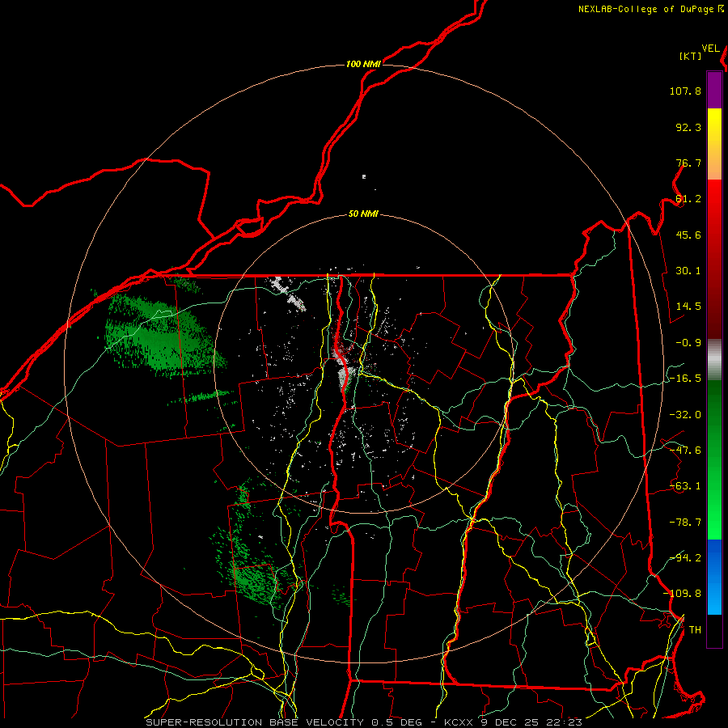The width and height of the screenshot is (728, 728).
Task: Click the TH legend label
Action: 695,630
